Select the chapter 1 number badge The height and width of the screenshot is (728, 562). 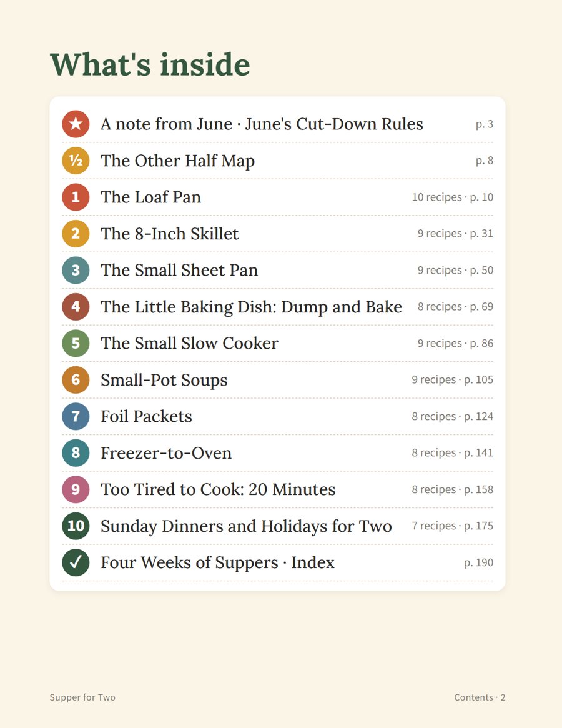click(76, 197)
